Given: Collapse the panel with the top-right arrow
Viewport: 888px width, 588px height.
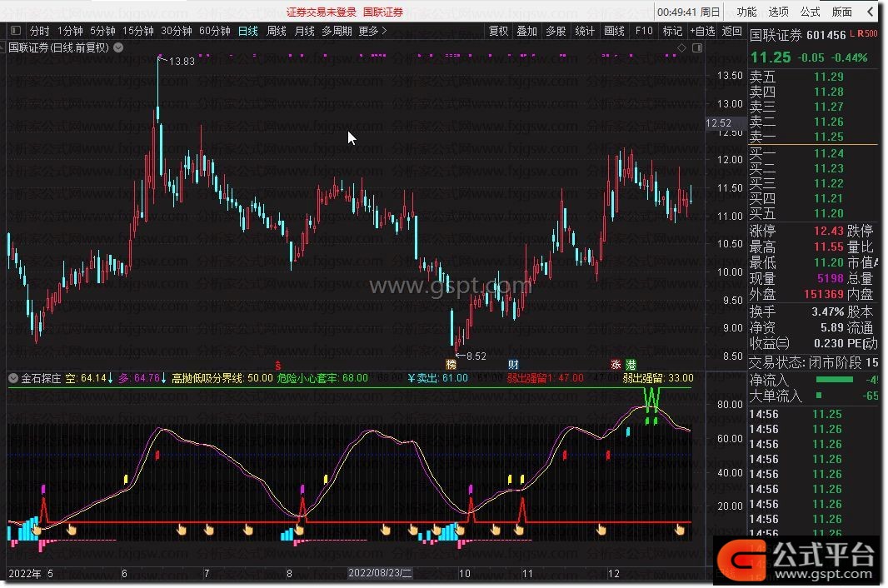Looking at the screenshot, I should 871,12.
